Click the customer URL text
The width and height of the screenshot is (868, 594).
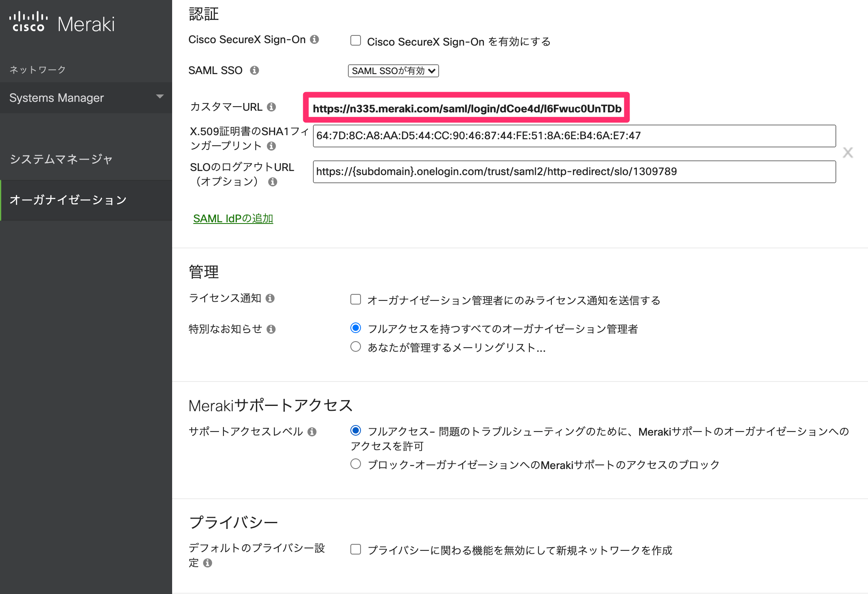(467, 109)
